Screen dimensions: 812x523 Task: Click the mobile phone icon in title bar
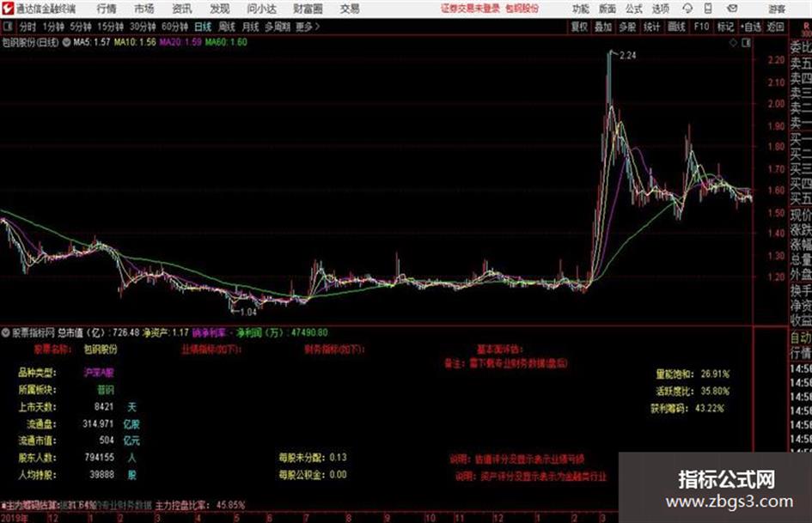(708, 9)
